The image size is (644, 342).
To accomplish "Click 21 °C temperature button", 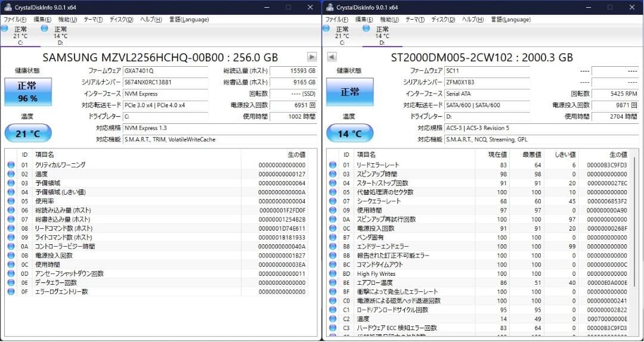I will click(x=28, y=133).
